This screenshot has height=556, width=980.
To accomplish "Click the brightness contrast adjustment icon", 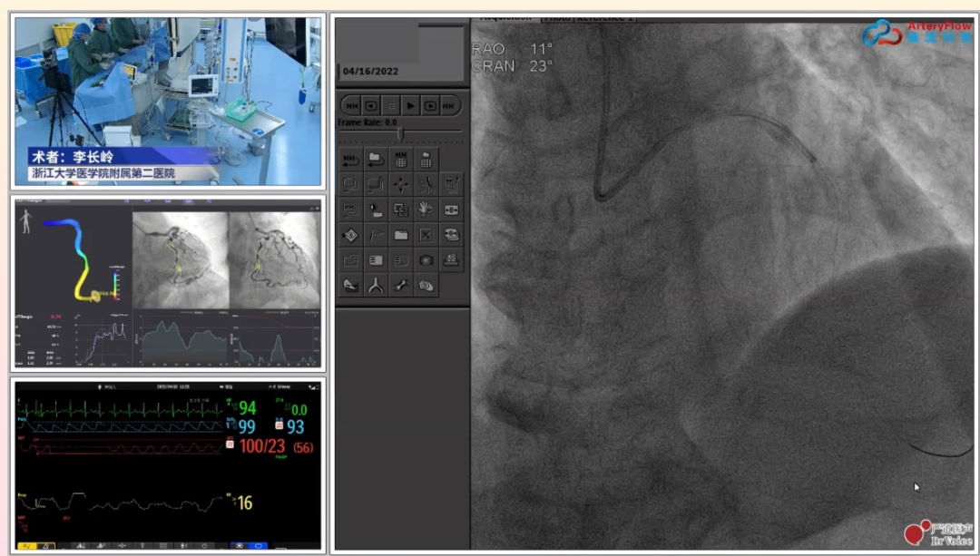I will [375, 210].
